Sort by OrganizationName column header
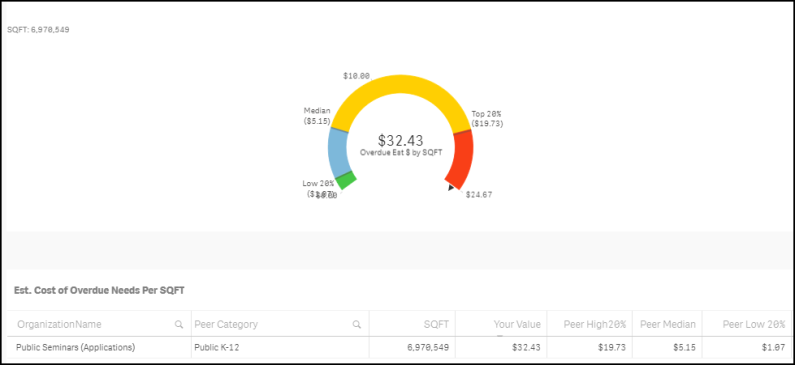The width and height of the screenshot is (795, 365). click(59, 324)
